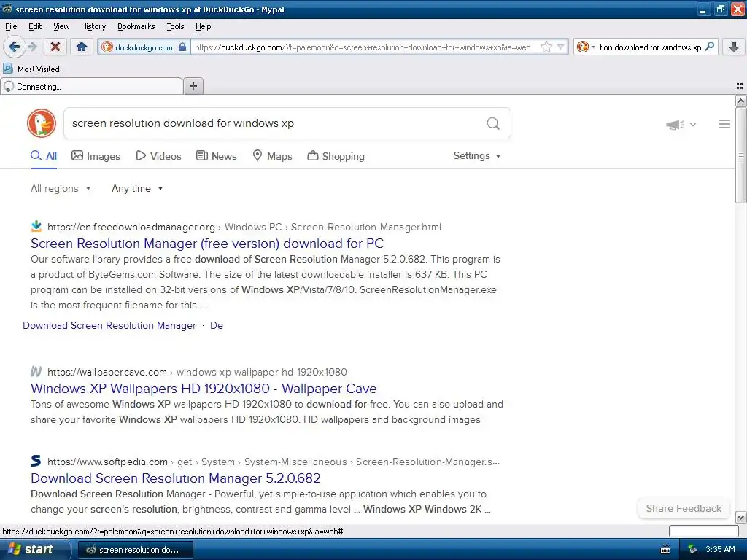Screen dimensions: 747x560
Task: Open Screen Resolution Manager free version result
Action: [206, 244]
